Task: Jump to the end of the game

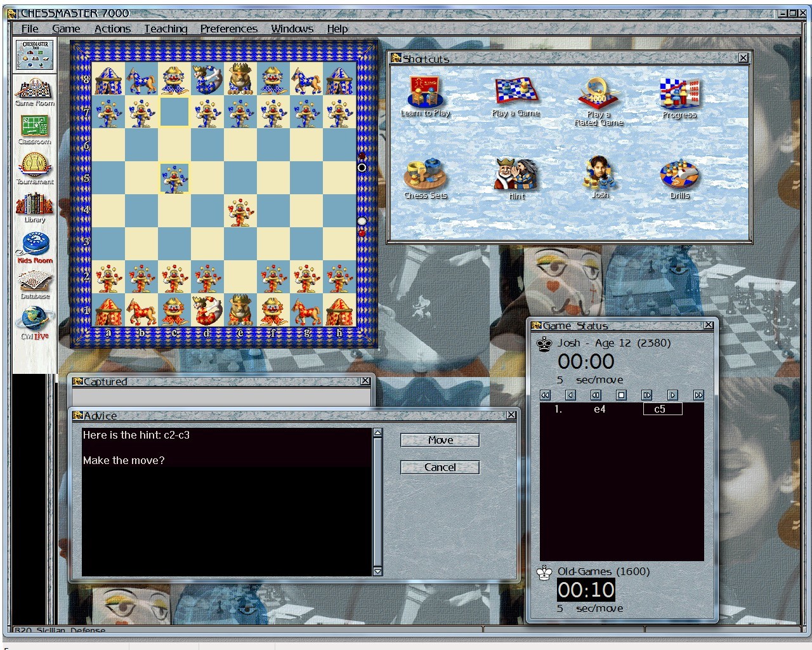Action: [x=698, y=395]
